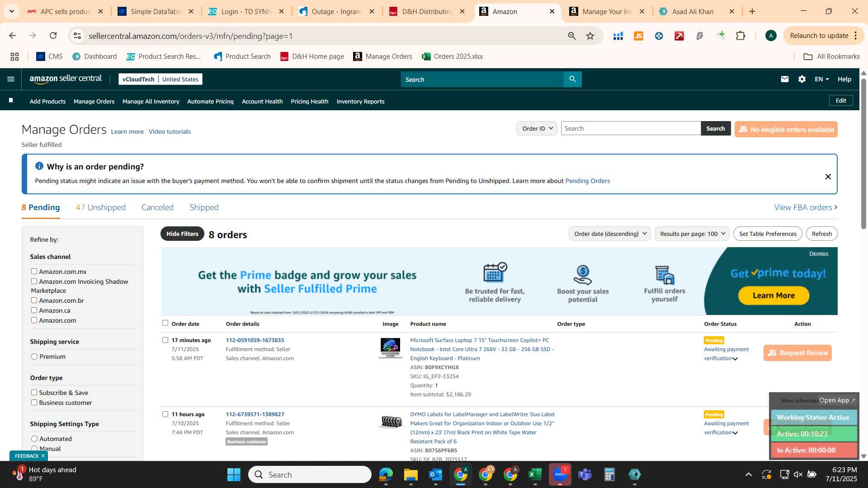Open order link 112-6739571-1389827

255,414
